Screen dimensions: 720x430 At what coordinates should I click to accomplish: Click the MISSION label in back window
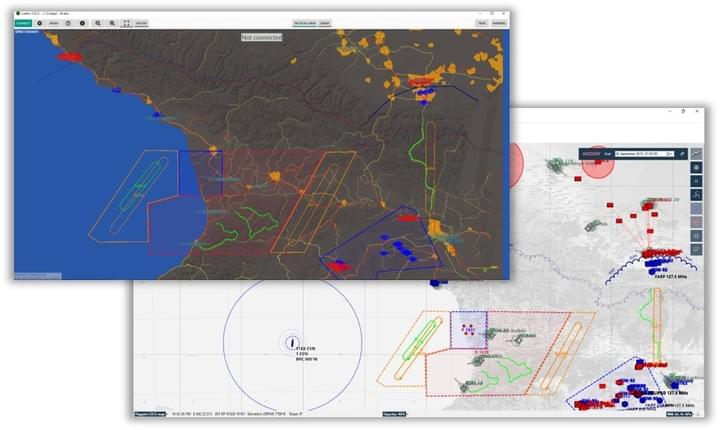[x=591, y=154]
